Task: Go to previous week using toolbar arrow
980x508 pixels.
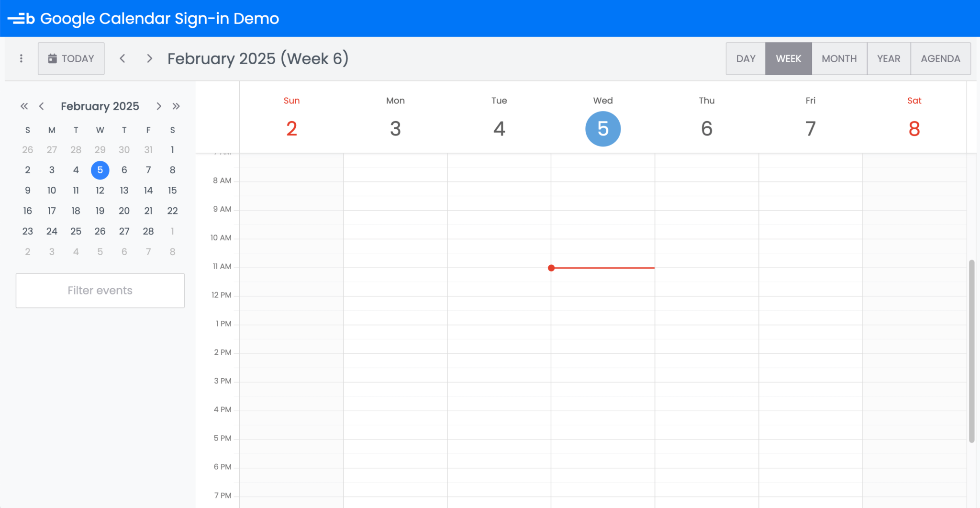Action: tap(122, 58)
